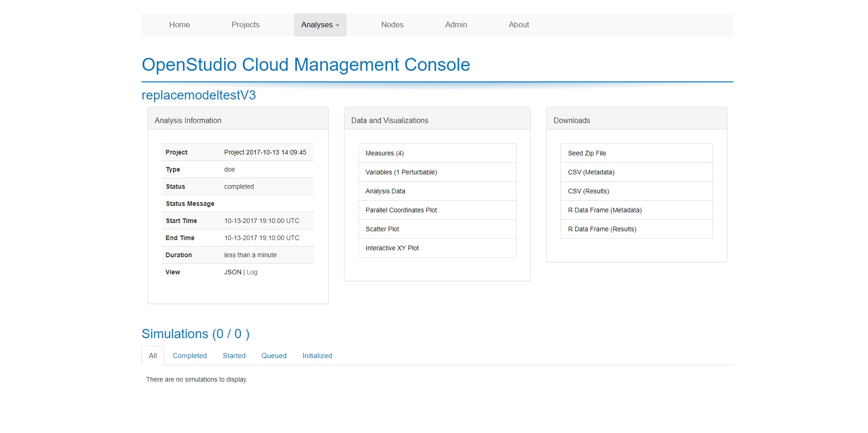The width and height of the screenshot is (868, 433).
Task: Click End Time row's timestamp value
Action: [x=262, y=238]
